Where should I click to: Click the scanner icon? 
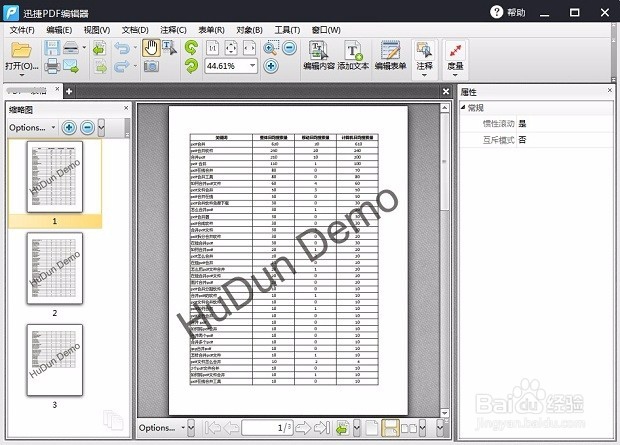pos(72,48)
